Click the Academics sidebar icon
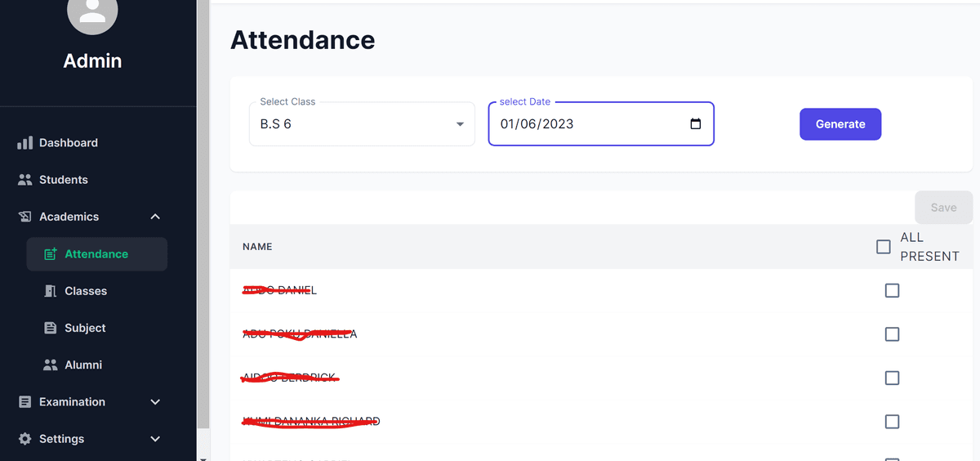This screenshot has height=461, width=980. [24, 217]
